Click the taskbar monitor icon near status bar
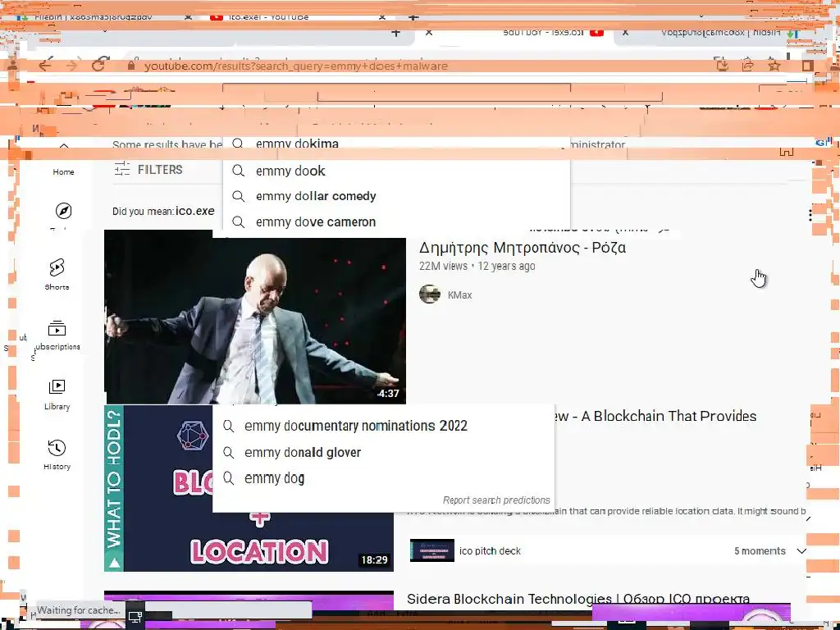Viewport: 840px width, 630px height. tap(135, 617)
